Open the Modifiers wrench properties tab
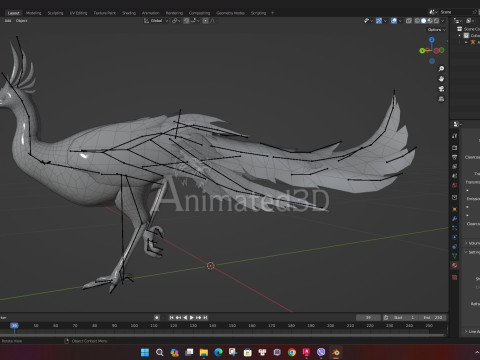The width and height of the screenshot is (480, 360). [455, 219]
